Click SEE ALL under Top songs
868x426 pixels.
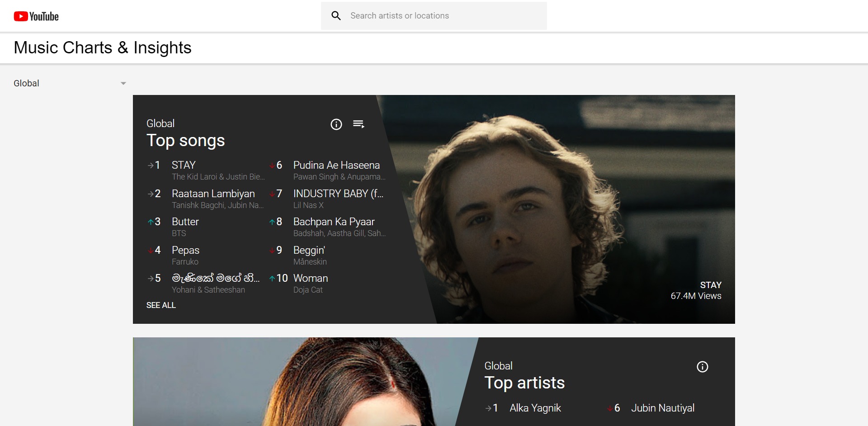(x=161, y=305)
